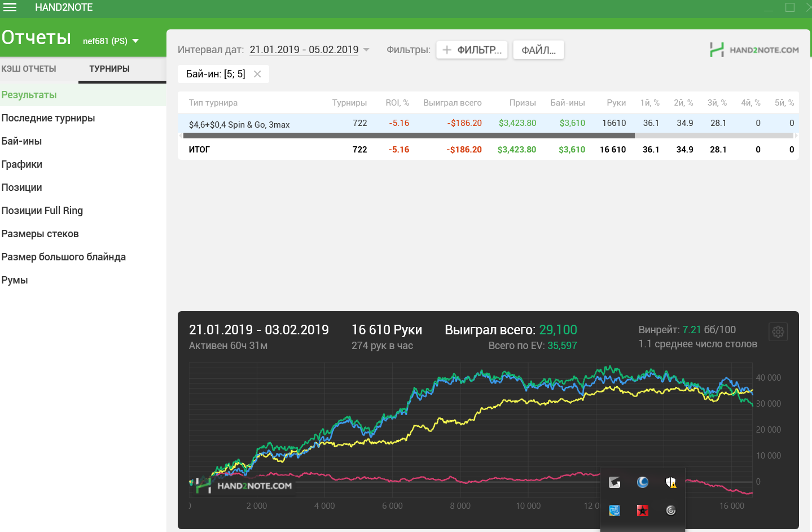The width and height of the screenshot is (812, 532).
Task: Select the $4,6+$0,4 Spin & Go, 3max row
Action: point(488,123)
